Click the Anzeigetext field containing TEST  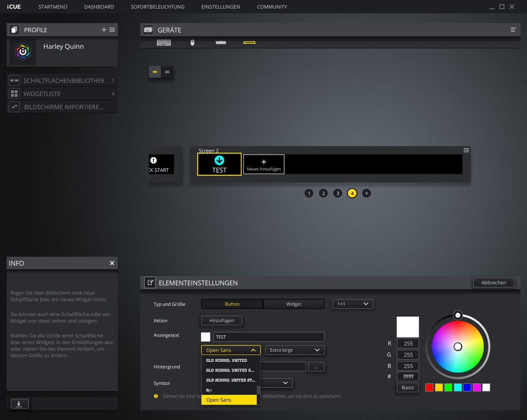coord(269,337)
